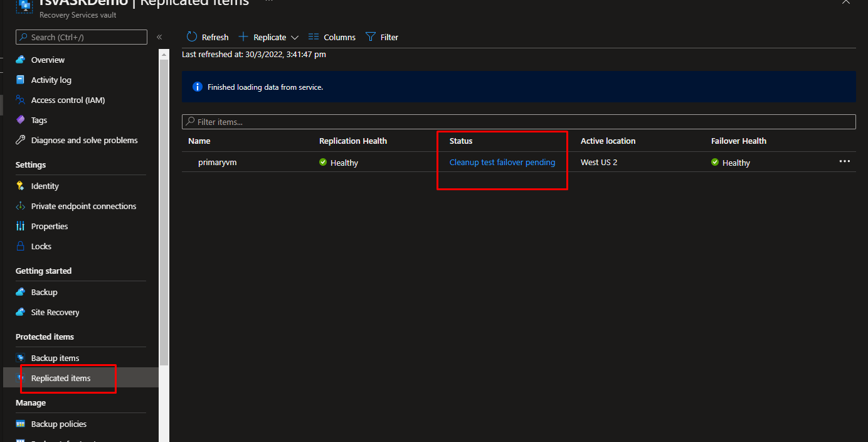Image resolution: width=868 pixels, height=442 pixels.
Task: Select Diagnose and solve problems
Action: coord(21,140)
